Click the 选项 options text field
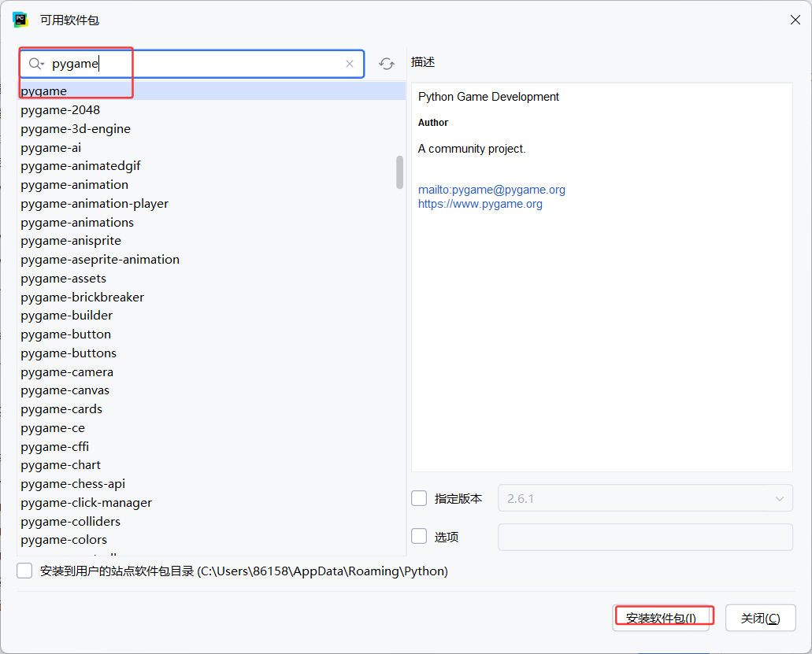This screenshot has width=812, height=654. [x=645, y=537]
